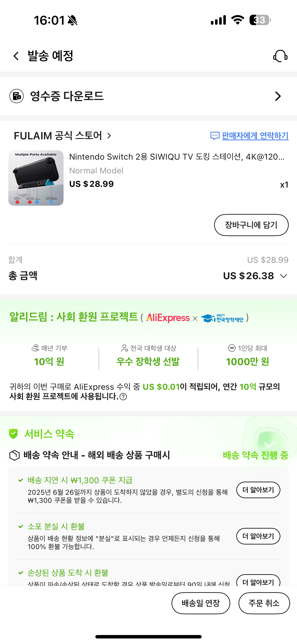This screenshot has height=644, width=297.
Task: Tap the Korea Scholarship Foundation logo
Action: coord(222,318)
